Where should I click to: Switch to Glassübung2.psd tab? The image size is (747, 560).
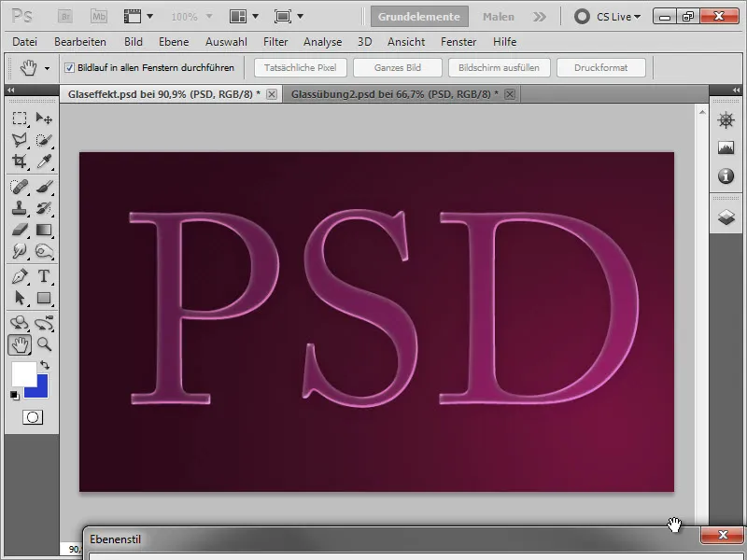(x=394, y=94)
